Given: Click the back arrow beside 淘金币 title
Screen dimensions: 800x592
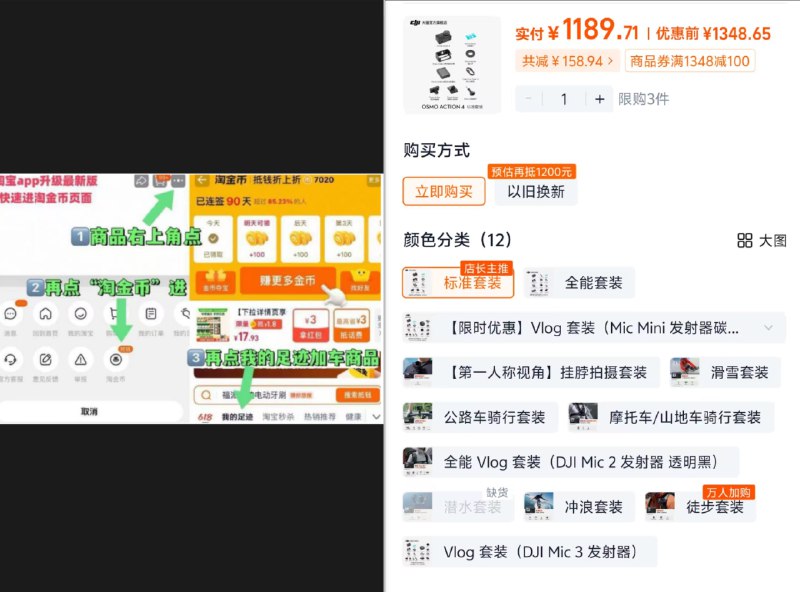Looking at the screenshot, I should pos(202,180).
